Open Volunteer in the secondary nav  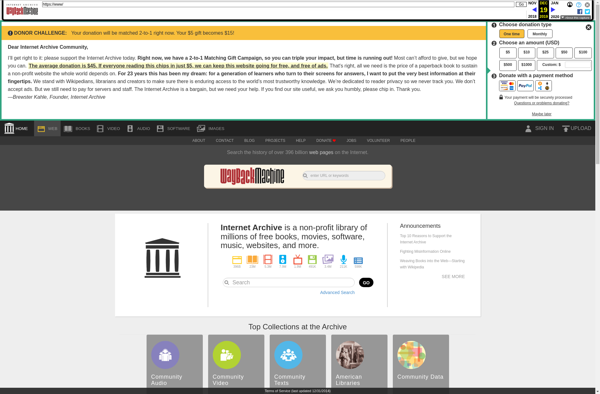click(378, 140)
